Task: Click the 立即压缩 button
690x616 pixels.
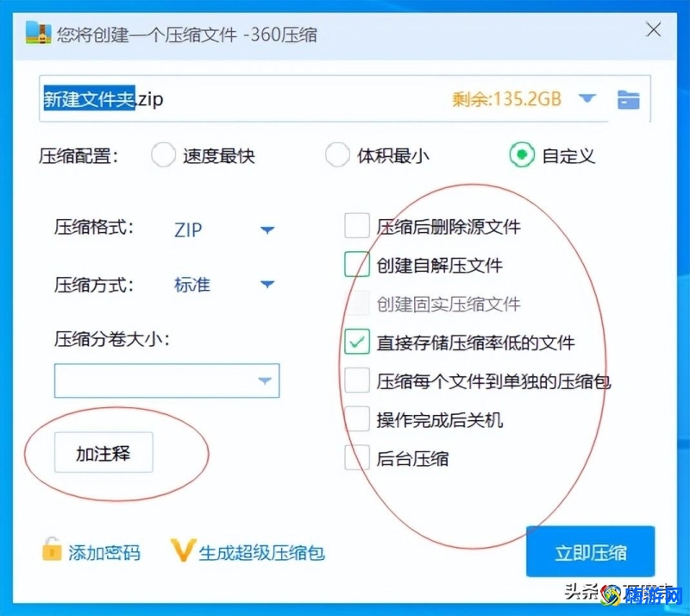Action: click(590, 551)
